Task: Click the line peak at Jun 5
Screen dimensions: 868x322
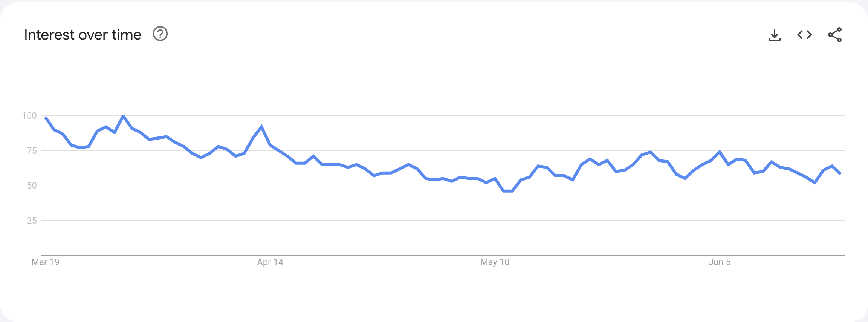Action: (720, 152)
